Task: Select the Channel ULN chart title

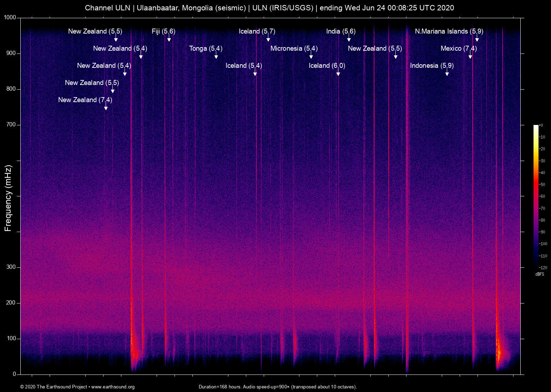Action: click(x=269, y=8)
